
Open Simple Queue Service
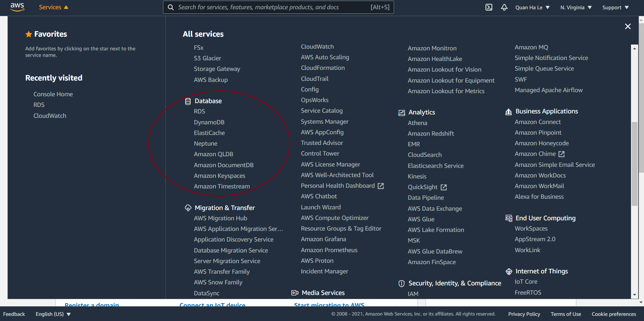(544, 69)
